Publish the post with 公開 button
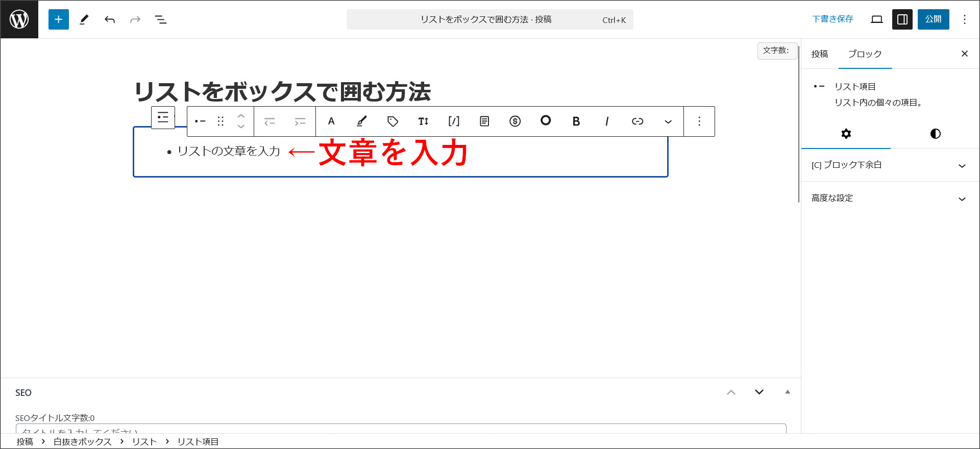This screenshot has width=980, height=449. (934, 19)
